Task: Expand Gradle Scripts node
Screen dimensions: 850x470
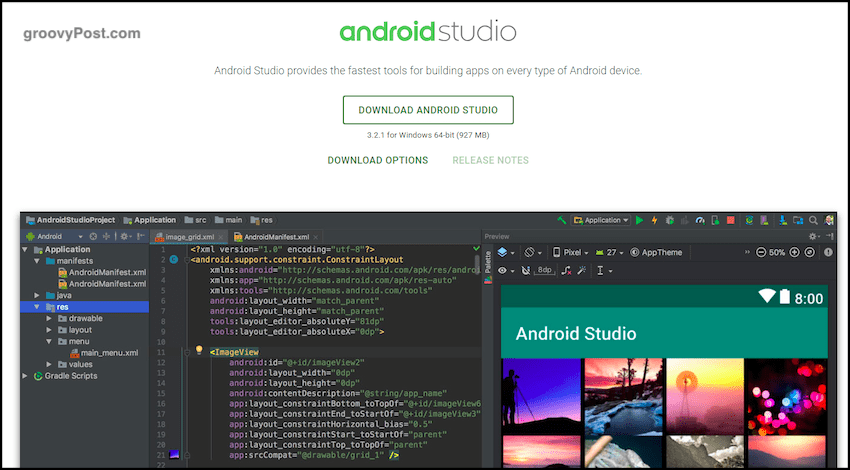Action: 25,376
